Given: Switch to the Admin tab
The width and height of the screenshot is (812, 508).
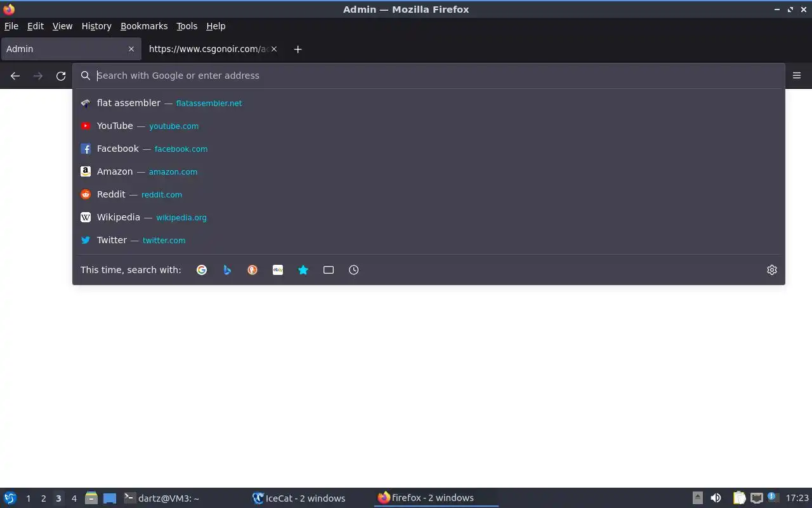Looking at the screenshot, I should point(70,49).
